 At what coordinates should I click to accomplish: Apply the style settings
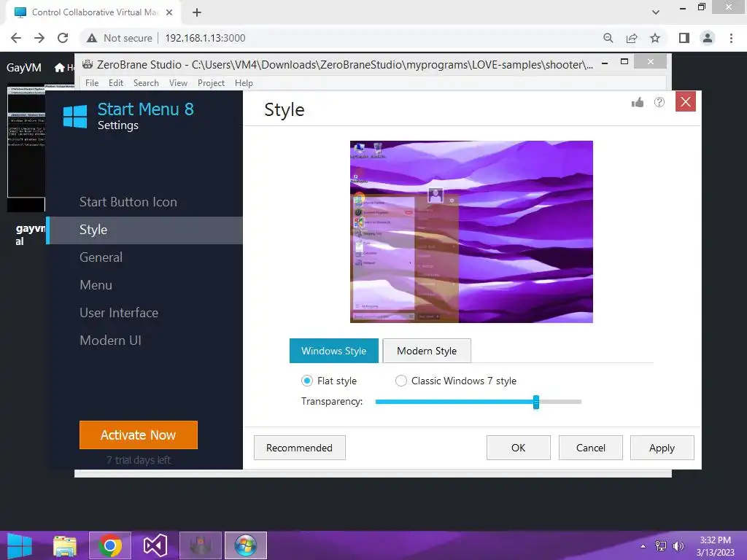pos(662,448)
